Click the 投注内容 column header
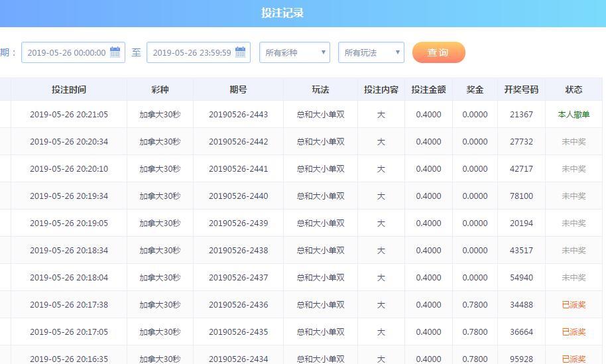This screenshot has height=364, width=606. click(381, 90)
